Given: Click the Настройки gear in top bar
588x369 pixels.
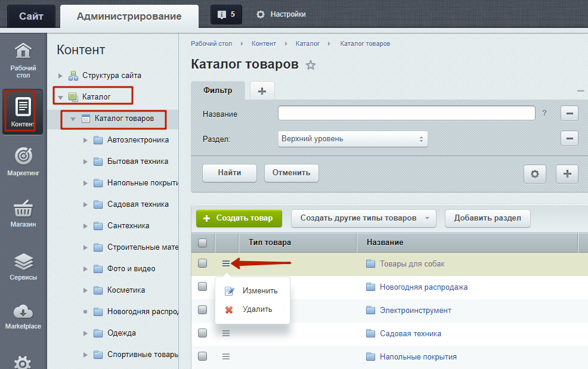Looking at the screenshot, I should pyautogui.click(x=260, y=14).
